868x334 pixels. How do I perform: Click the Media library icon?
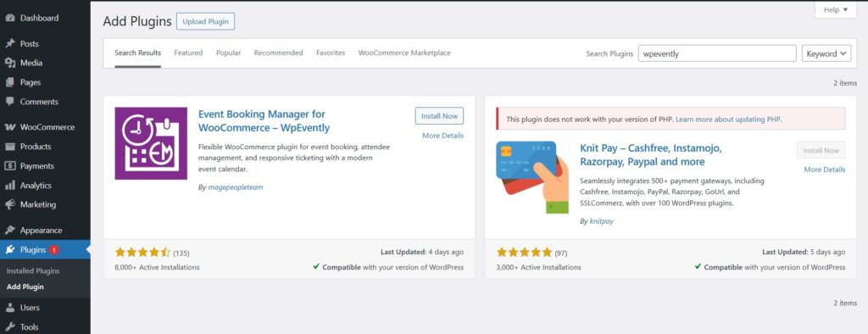point(10,63)
